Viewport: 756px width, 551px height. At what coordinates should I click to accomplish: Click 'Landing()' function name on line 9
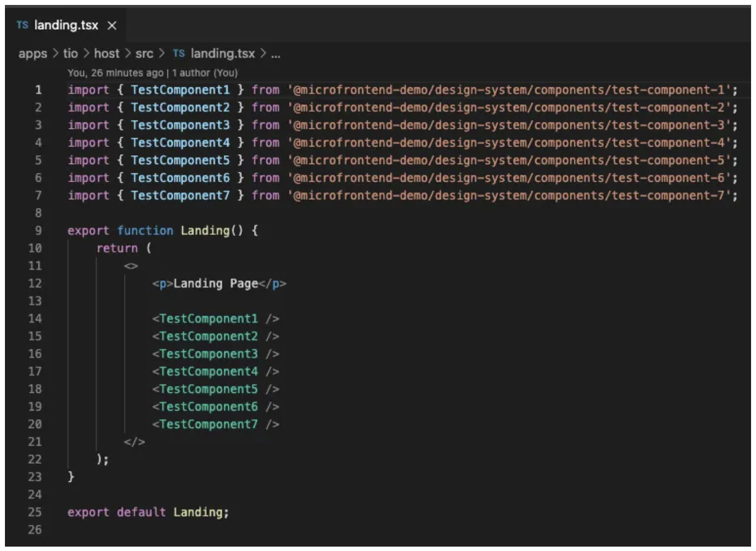pyautogui.click(x=212, y=230)
